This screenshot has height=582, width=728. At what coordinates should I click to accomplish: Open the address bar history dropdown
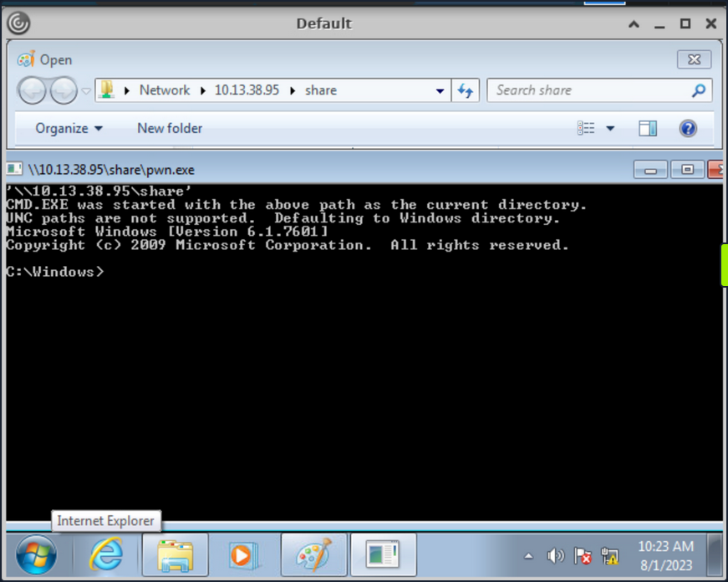[x=440, y=89]
